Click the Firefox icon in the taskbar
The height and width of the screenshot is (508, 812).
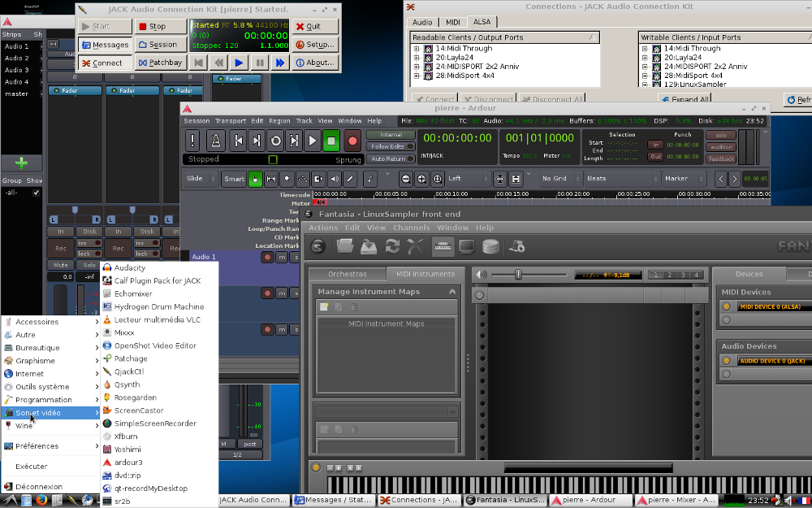point(41,500)
